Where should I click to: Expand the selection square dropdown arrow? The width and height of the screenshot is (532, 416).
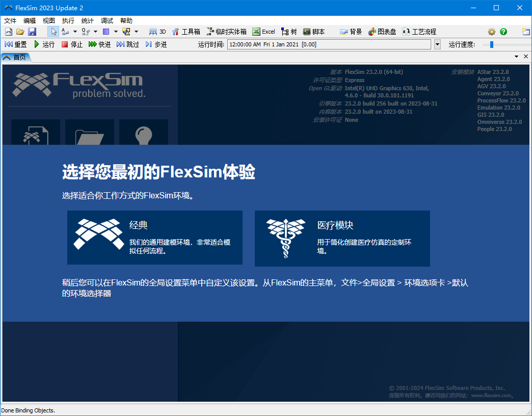point(116,32)
